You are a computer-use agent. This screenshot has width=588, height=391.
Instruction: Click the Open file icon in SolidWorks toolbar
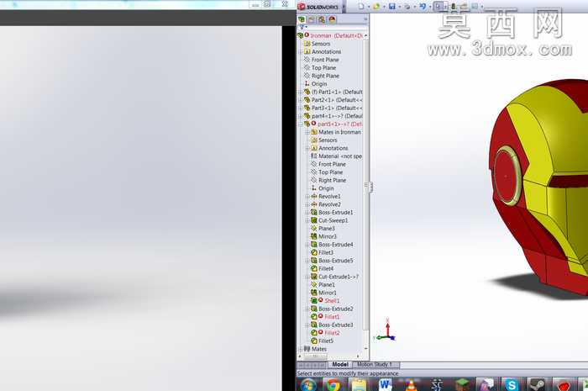[x=376, y=7]
